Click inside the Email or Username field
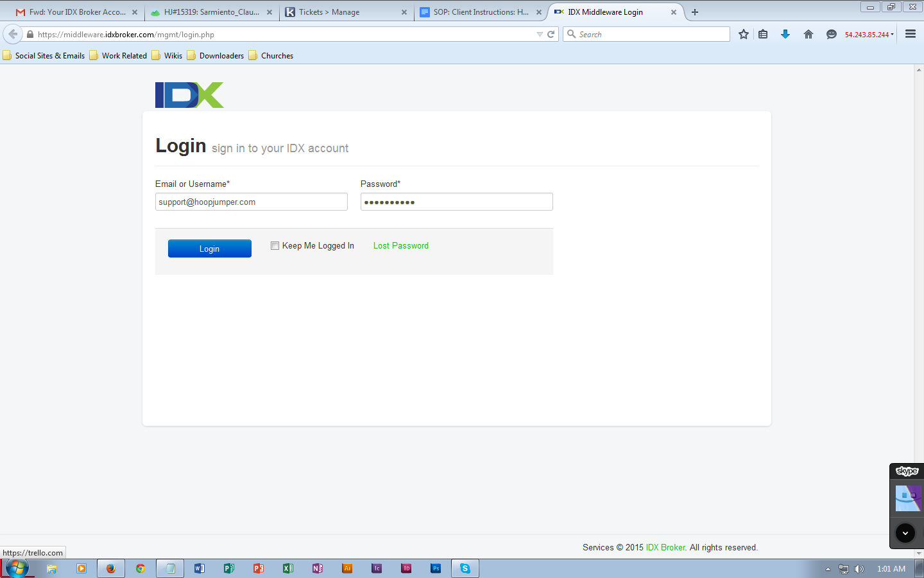This screenshot has height=578, width=924. point(251,201)
